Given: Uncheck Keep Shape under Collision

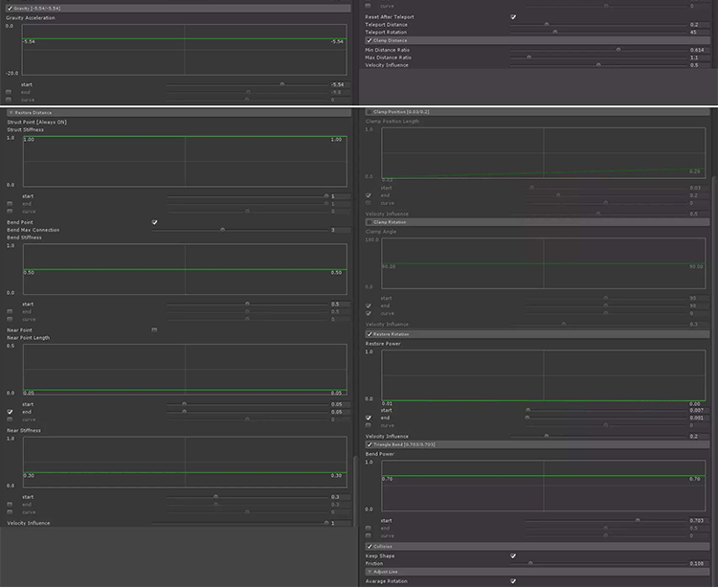Looking at the screenshot, I should (x=513, y=555).
